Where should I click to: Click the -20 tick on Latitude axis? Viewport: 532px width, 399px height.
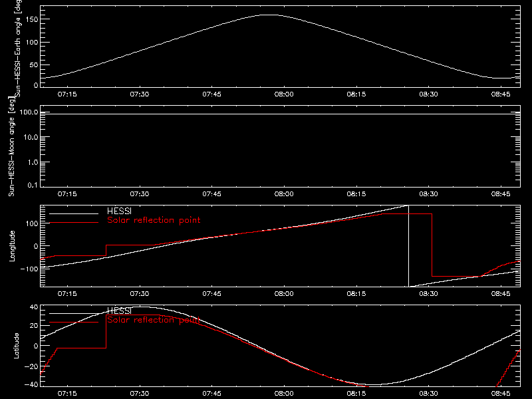pos(31,366)
